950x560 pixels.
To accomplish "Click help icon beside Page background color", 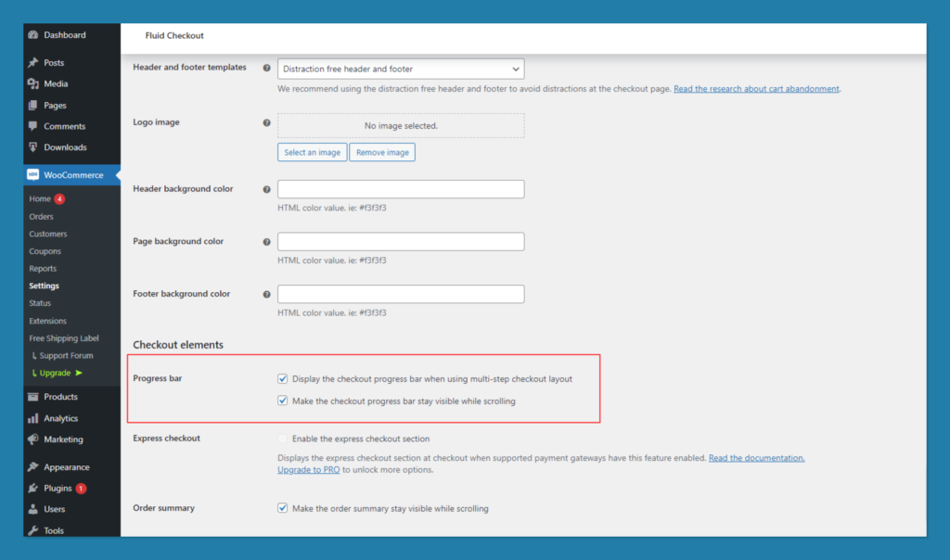I will click(266, 242).
